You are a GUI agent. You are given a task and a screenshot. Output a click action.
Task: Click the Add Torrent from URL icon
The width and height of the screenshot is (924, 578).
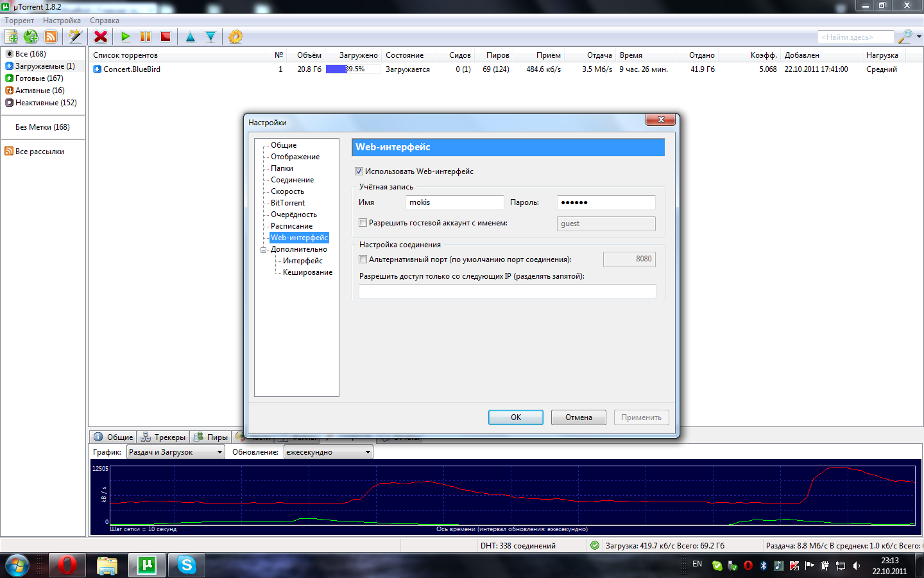31,37
